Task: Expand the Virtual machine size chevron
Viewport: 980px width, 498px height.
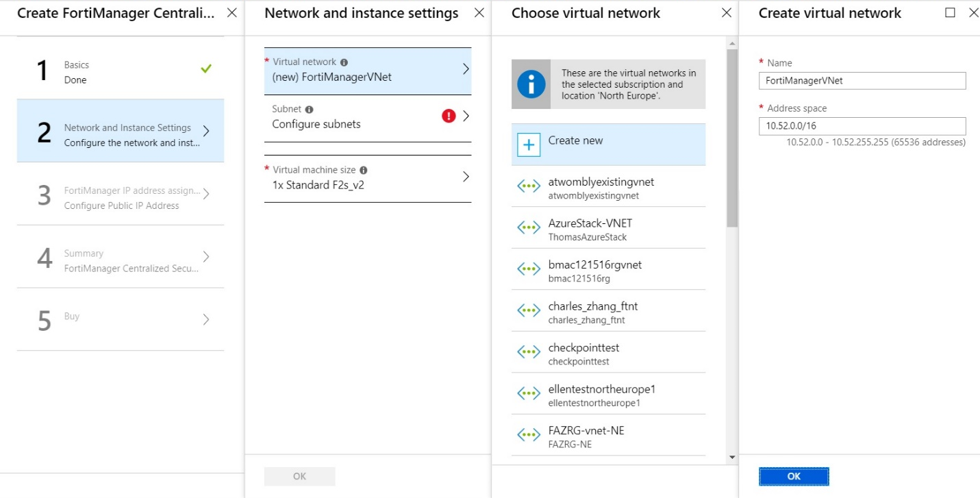Action: (466, 177)
